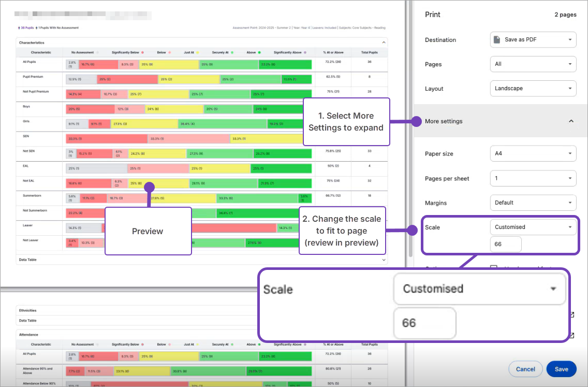Image resolution: width=588 pixels, height=387 pixels.
Task: Open the Pages per sheet dropdown
Action: 533,178
